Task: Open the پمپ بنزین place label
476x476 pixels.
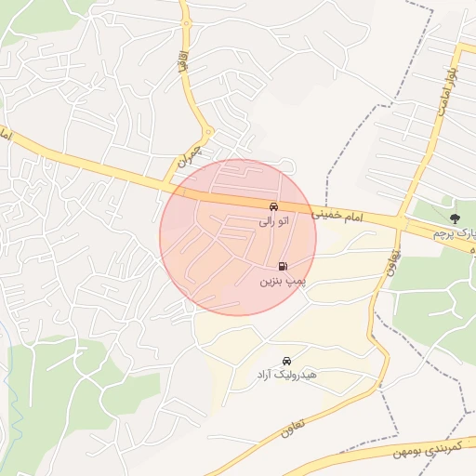Action: (x=283, y=282)
